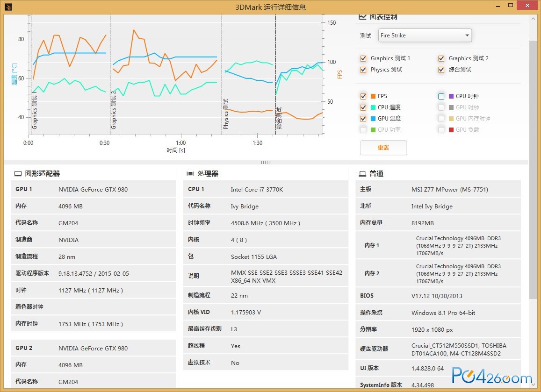
Task: Click the chart control icon
Action: [362, 16]
